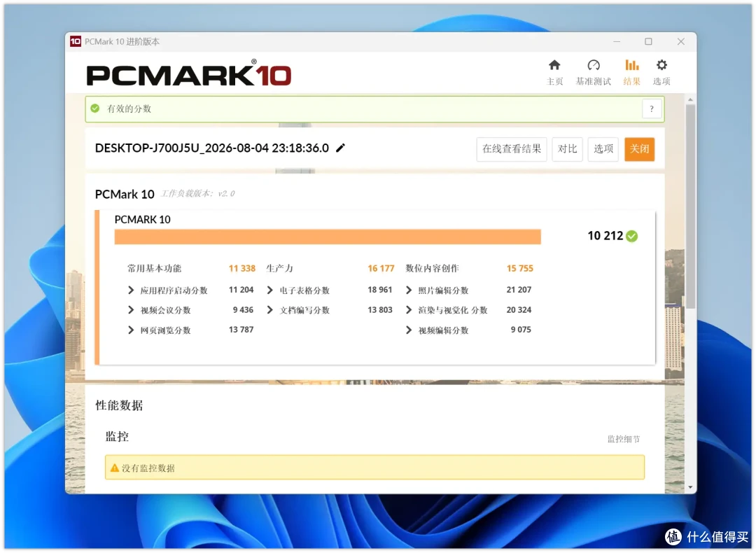
Task: Click the warning triangle in 没有监控数据
Action: (115, 468)
